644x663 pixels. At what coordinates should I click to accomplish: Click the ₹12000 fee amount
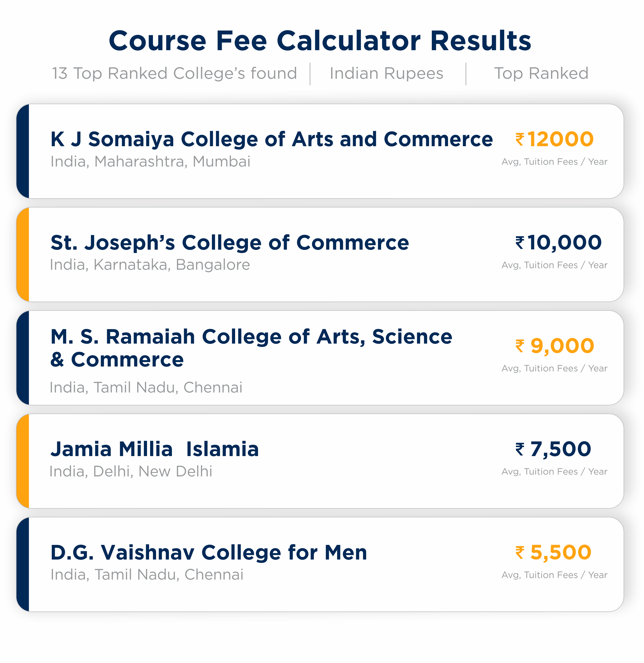[x=554, y=139]
